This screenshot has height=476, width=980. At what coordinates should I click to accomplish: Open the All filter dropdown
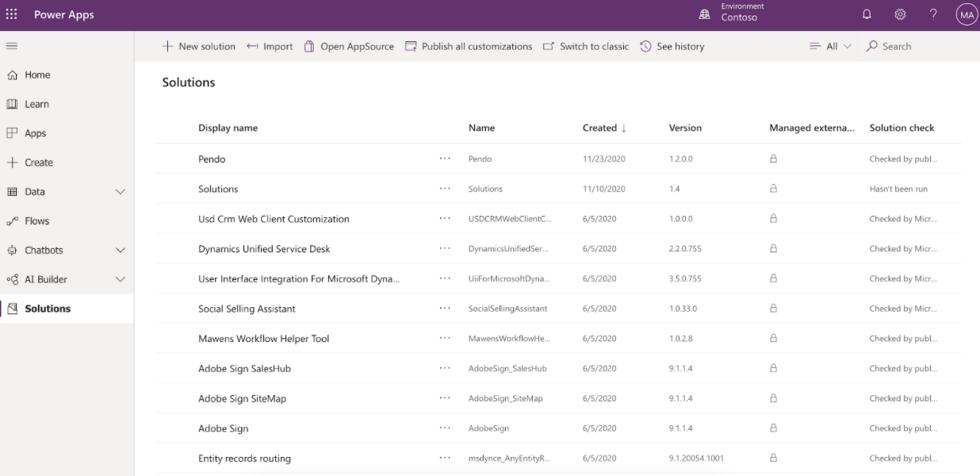coord(830,46)
